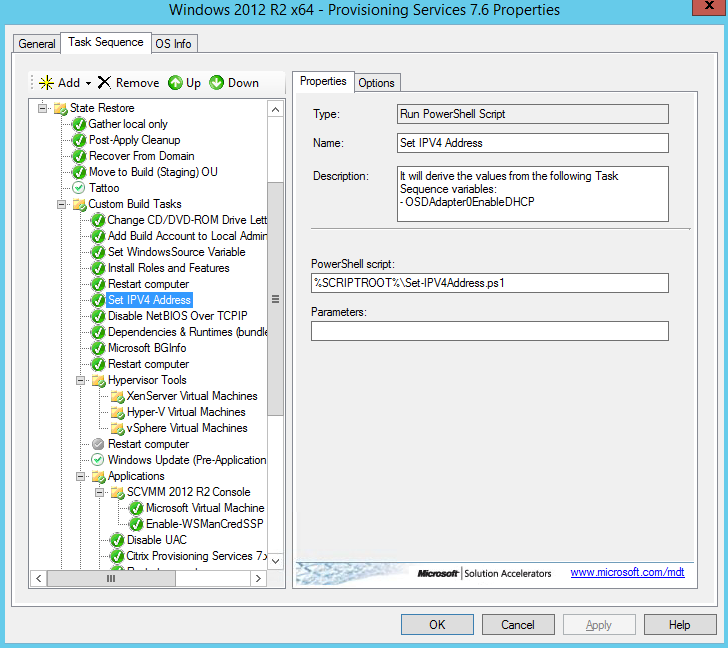Collapse the Custom Build Tasks node
This screenshot has width=728, height=648.
(61, 204)
